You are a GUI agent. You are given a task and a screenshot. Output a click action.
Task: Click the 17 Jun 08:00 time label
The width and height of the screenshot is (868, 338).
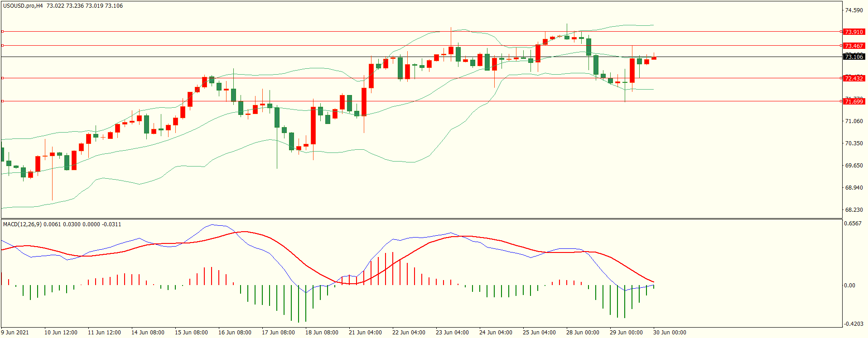coord(278,333)
